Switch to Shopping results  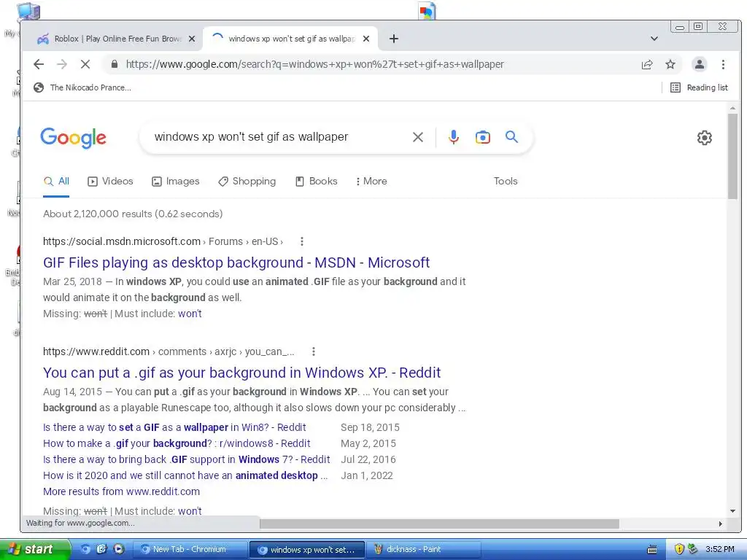click(x=247, y=182)
